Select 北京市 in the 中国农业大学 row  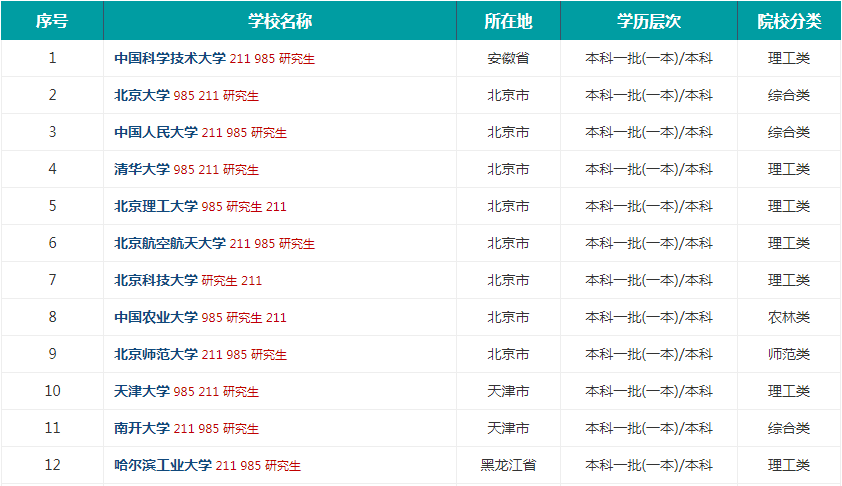click(508, 317)
